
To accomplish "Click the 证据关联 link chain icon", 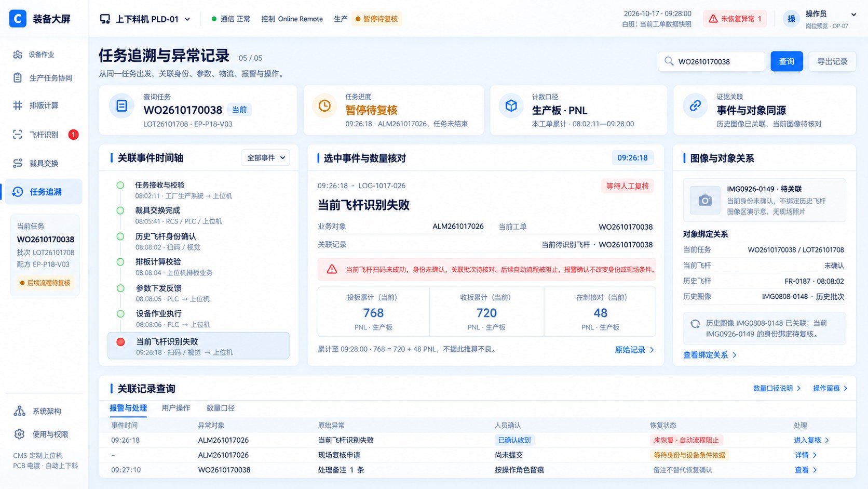I will pos(695,106).
